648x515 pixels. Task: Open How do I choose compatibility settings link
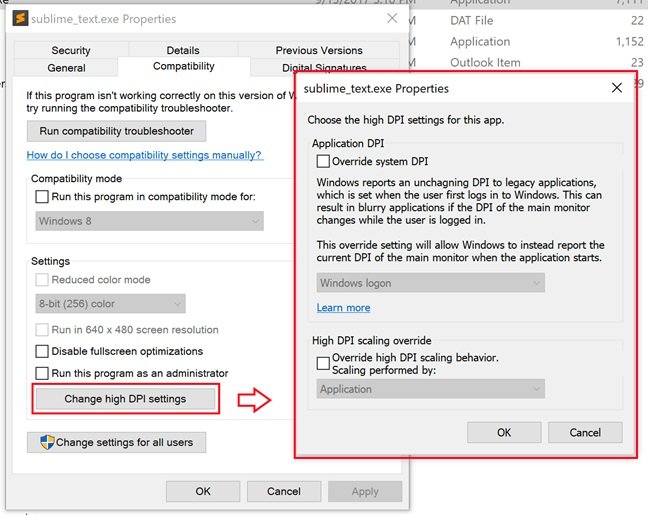point(144,155)
